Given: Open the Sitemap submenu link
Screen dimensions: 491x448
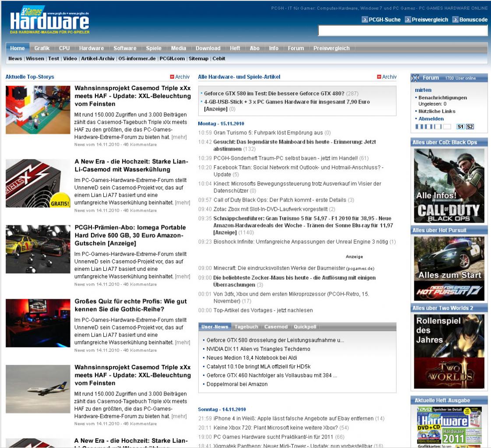Looking at the screenshot, I should tap(199, 59).
